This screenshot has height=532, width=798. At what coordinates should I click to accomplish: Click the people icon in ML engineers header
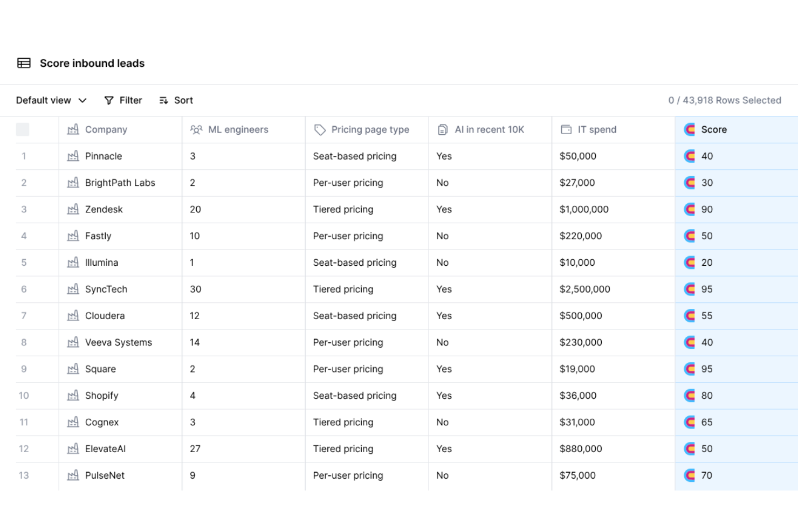coord(196,129)
